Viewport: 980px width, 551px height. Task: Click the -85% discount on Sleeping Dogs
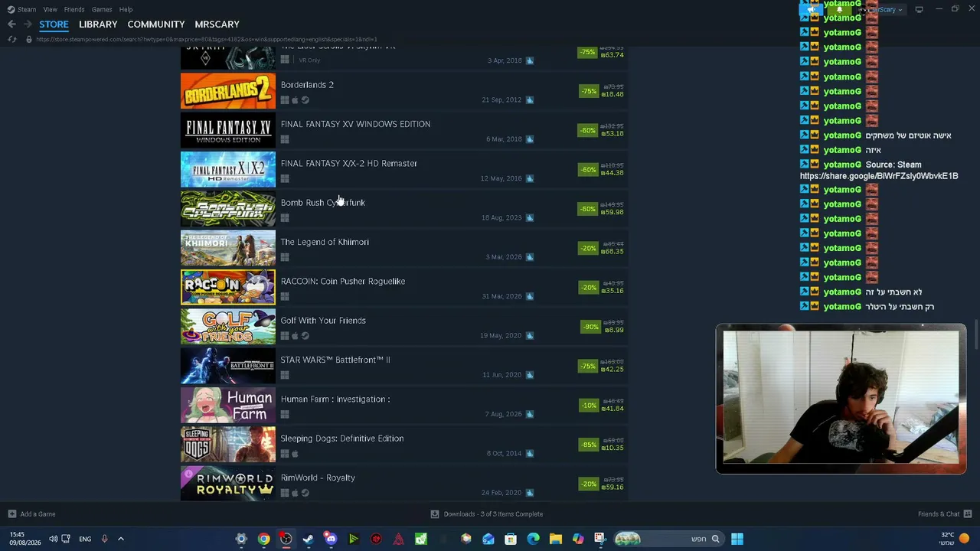[588, 445]
